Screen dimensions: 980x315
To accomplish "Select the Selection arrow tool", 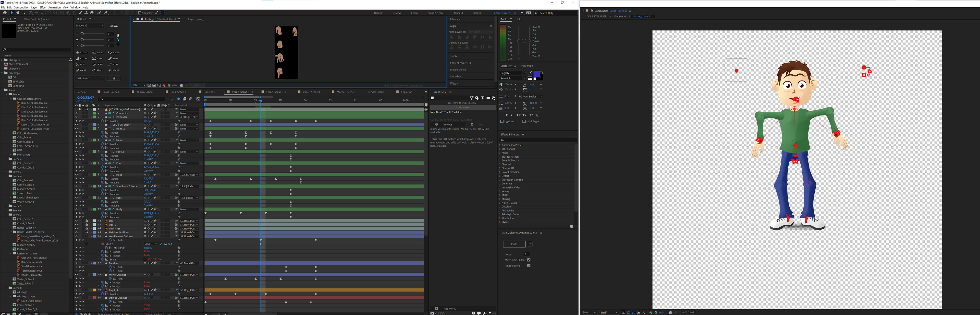I will (12, 13).
